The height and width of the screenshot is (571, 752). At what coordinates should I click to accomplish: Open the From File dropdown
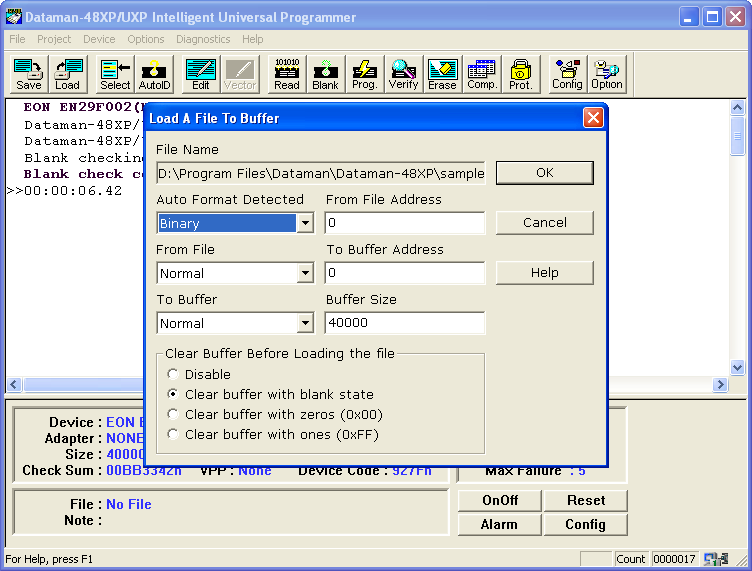(x=305, y=273)
